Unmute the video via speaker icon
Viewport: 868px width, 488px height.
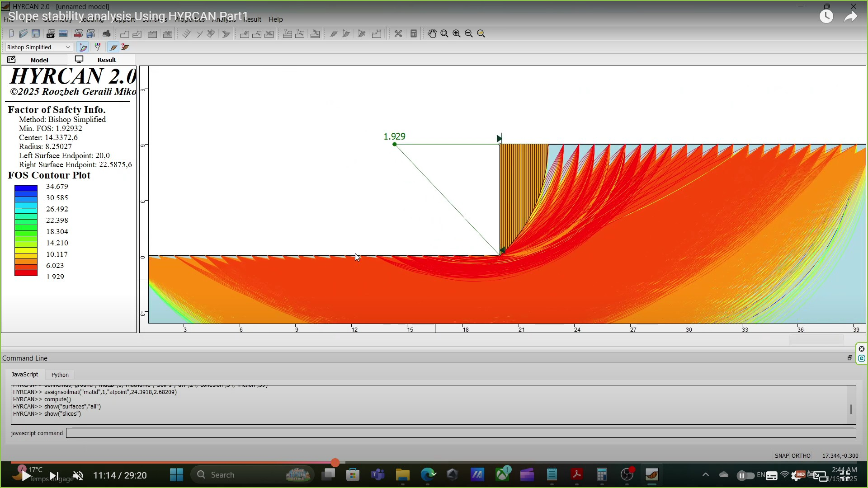[78, 475]
